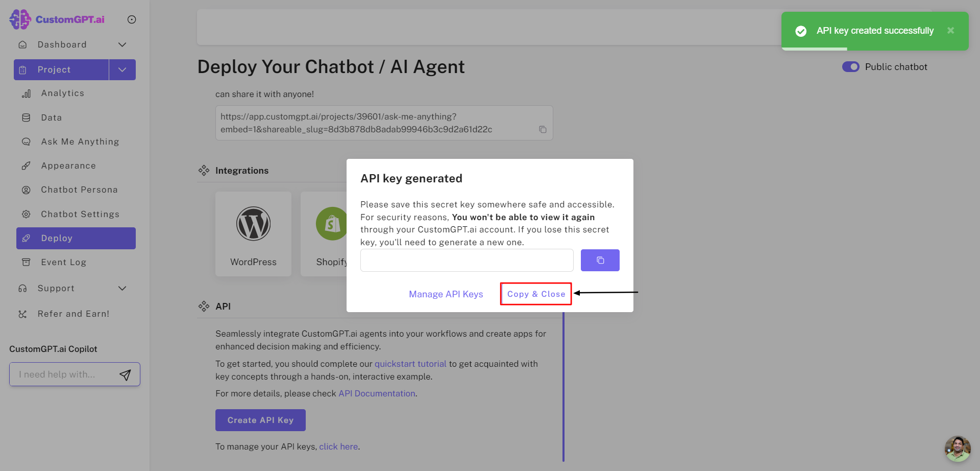Screen dimensions: 980x471
Task: Send the Copilot message with paper plane icon
Action: coord(125,375)
